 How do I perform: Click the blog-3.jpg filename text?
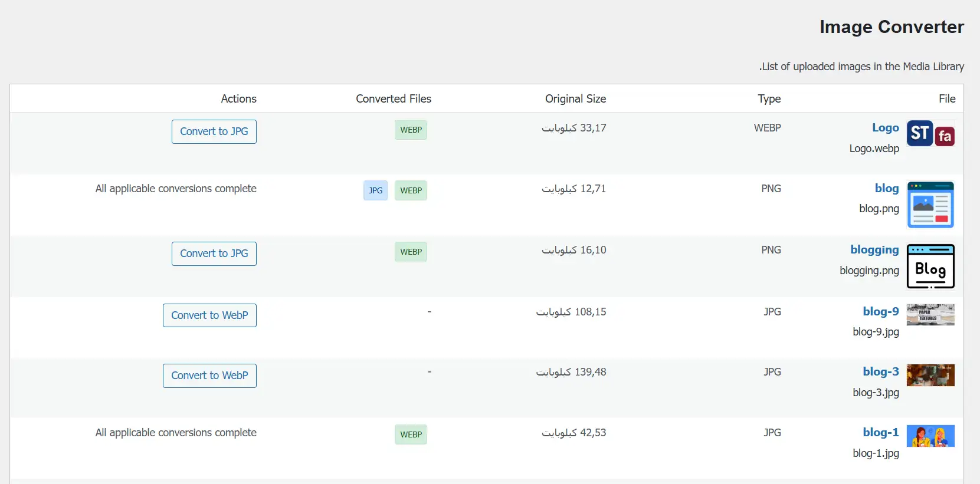[876, 393]
